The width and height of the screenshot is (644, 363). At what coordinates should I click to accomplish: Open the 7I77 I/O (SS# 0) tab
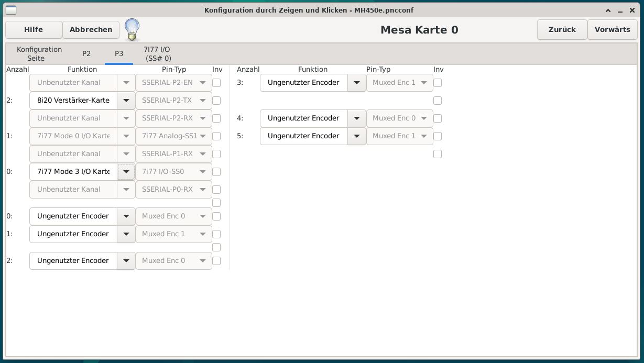(158, 54)
